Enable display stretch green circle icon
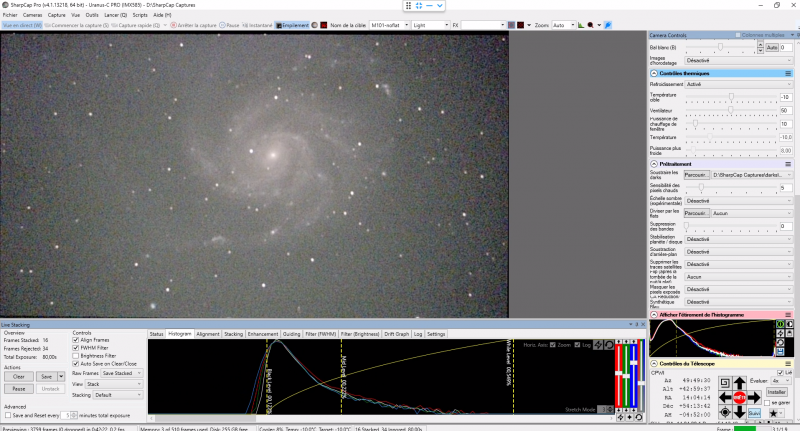This screenshot has height=431, width=800. click(780, 324)
